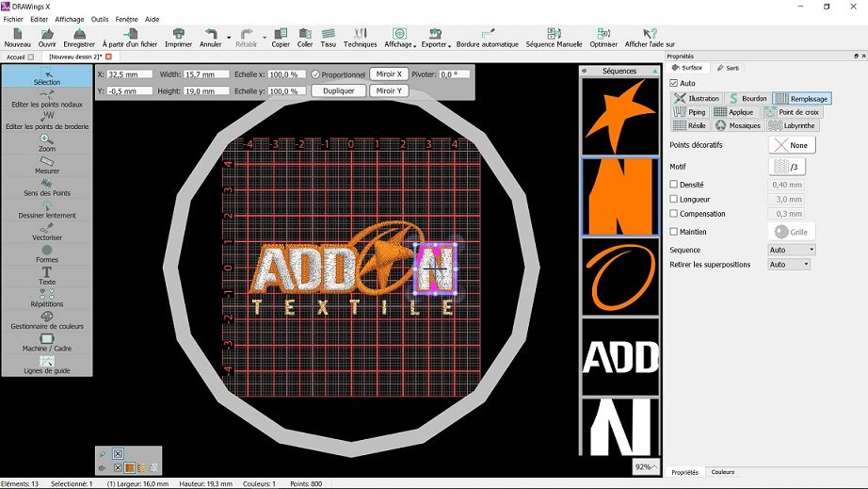
Task: Click À partir d'un fichier toolbar icon
Action: (130, 38)
